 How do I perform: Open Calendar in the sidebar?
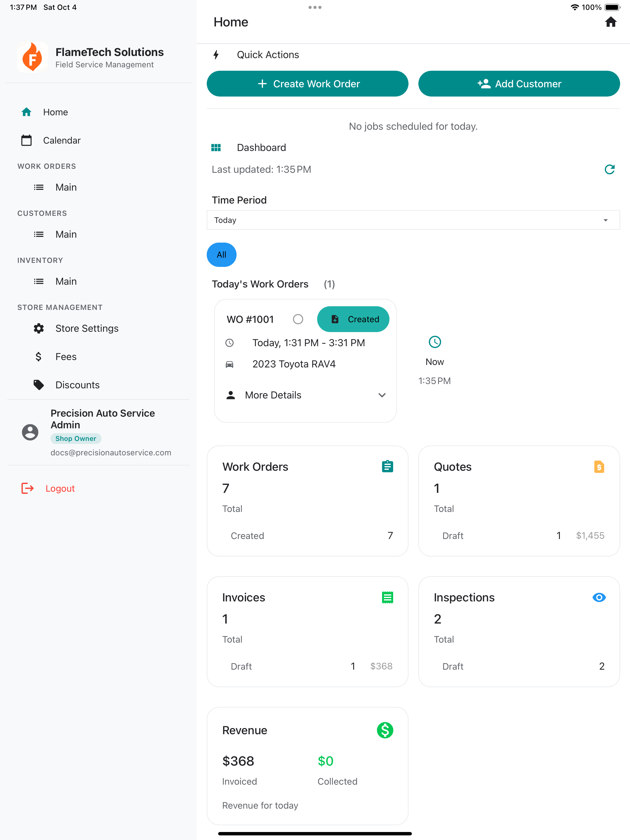(x=62, y=141)
